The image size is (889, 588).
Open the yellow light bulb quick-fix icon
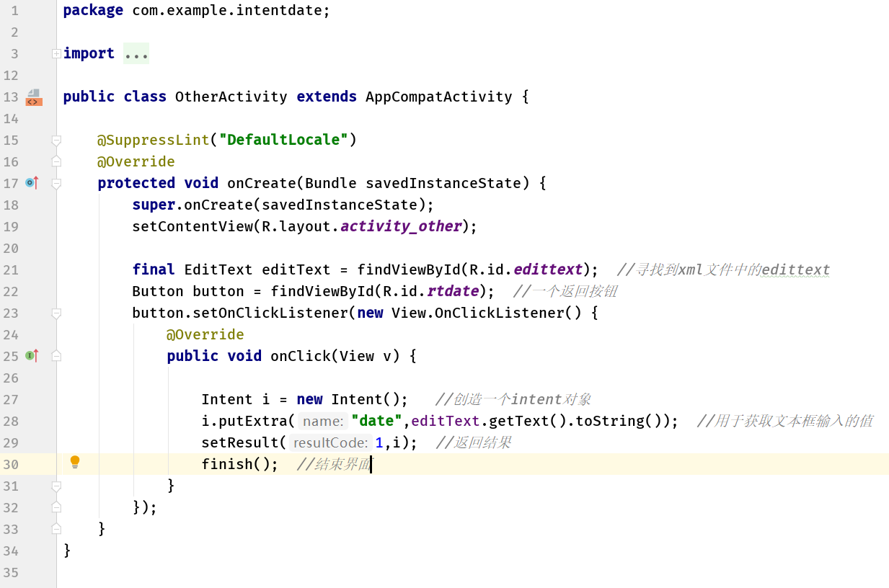(74, 463)
